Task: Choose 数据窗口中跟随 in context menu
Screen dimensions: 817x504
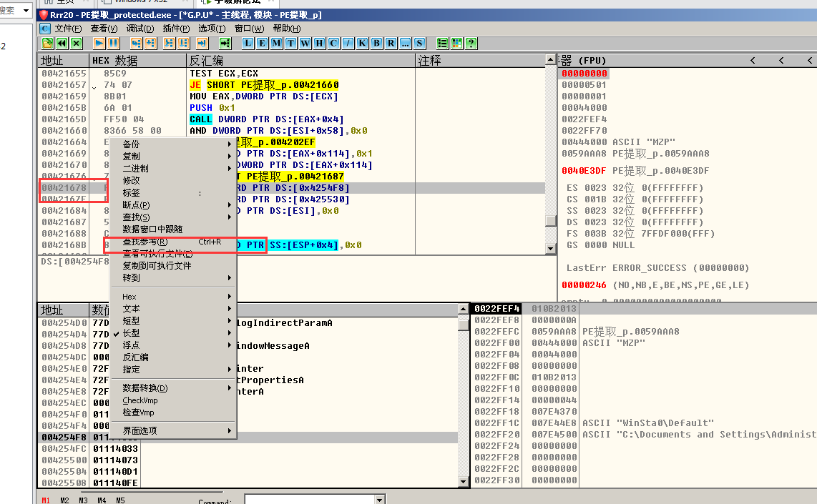Action: pyautogui.click(x=172, y=229)
